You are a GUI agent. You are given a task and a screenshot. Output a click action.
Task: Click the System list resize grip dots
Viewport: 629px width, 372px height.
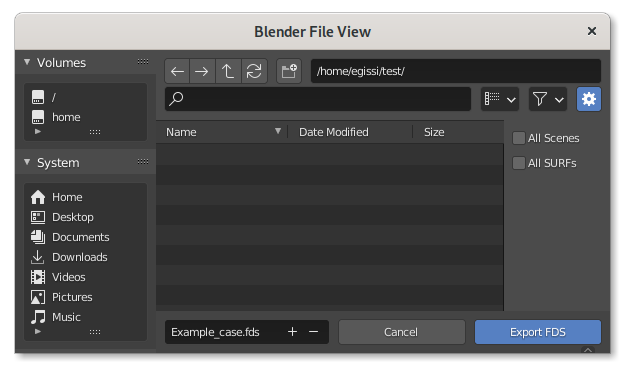95,332
